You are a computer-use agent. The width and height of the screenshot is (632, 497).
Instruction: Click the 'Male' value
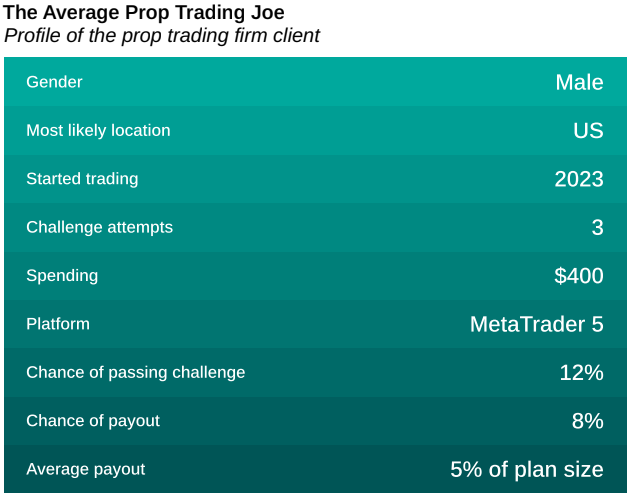[x=579, y=82]
